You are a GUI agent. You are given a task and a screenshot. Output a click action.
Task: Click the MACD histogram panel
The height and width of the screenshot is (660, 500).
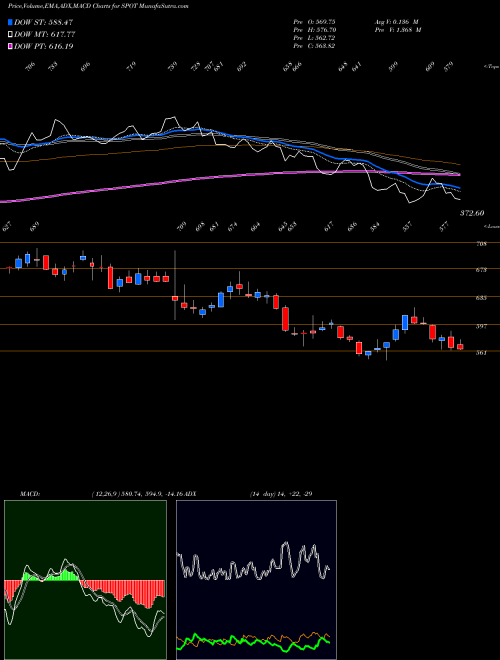click(x=85, y=580)
